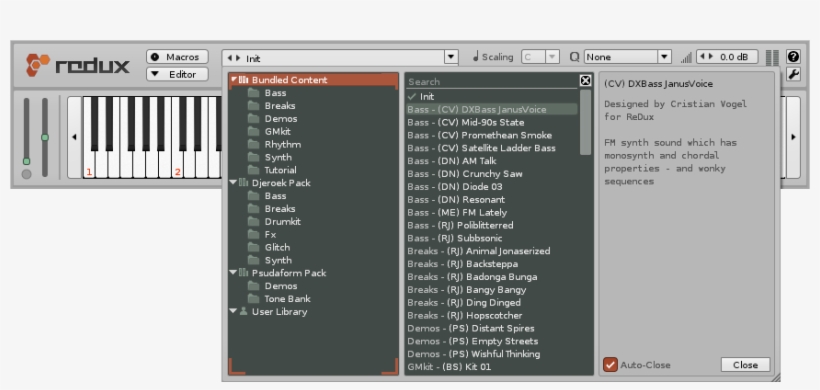Open the help question mark icon
The height and width of the screenshot is (390, 820).
click(793, 57)
